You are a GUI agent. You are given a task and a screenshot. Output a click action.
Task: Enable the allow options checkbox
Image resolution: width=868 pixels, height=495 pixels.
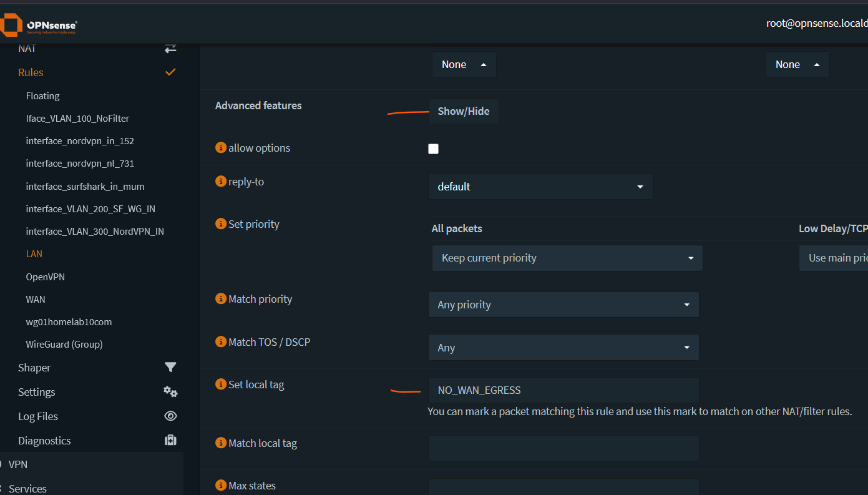point(434,149)
